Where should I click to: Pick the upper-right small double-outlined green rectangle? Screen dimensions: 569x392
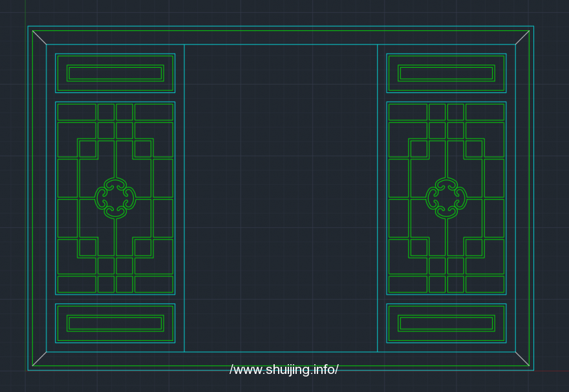446,73
